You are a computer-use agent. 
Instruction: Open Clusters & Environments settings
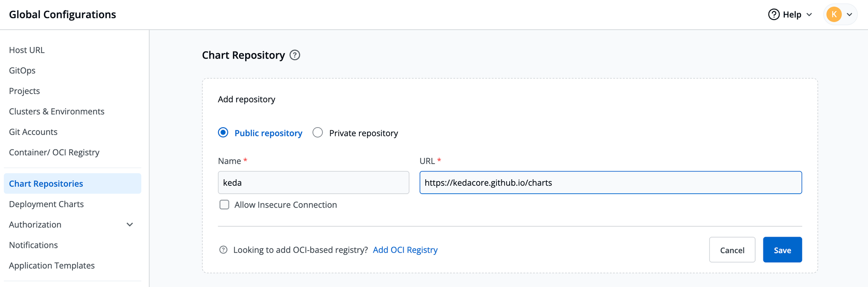pos(57,111)
